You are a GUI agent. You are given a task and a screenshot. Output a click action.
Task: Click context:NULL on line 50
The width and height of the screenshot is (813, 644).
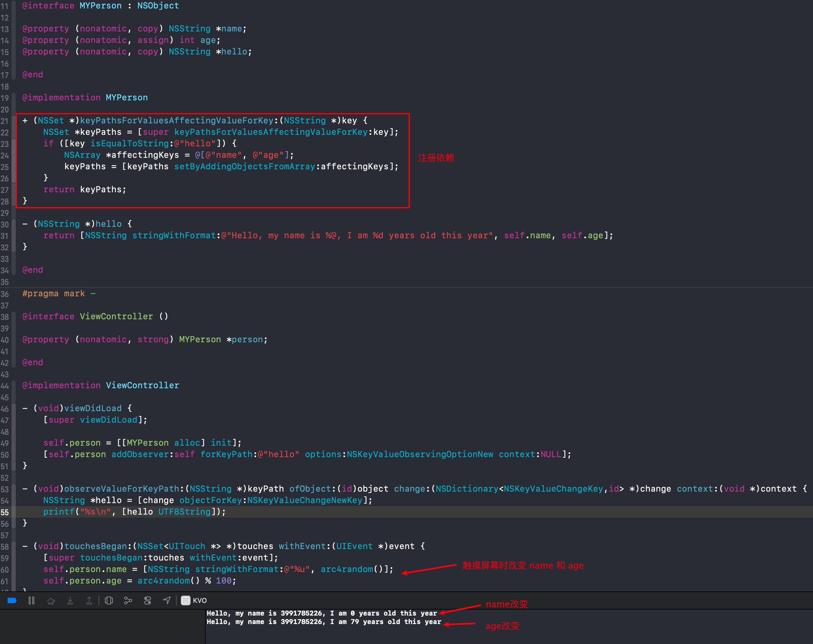pyautogui.click(x=530, y=455)
